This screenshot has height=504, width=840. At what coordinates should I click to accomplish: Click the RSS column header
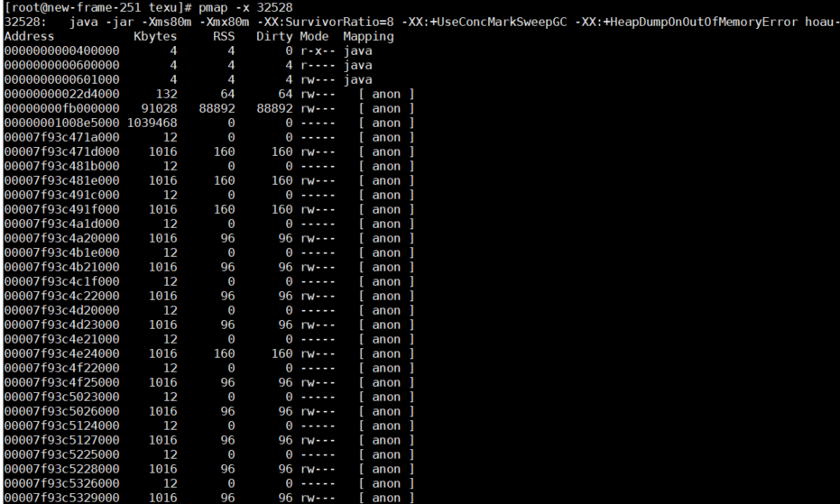click(224, 36)
